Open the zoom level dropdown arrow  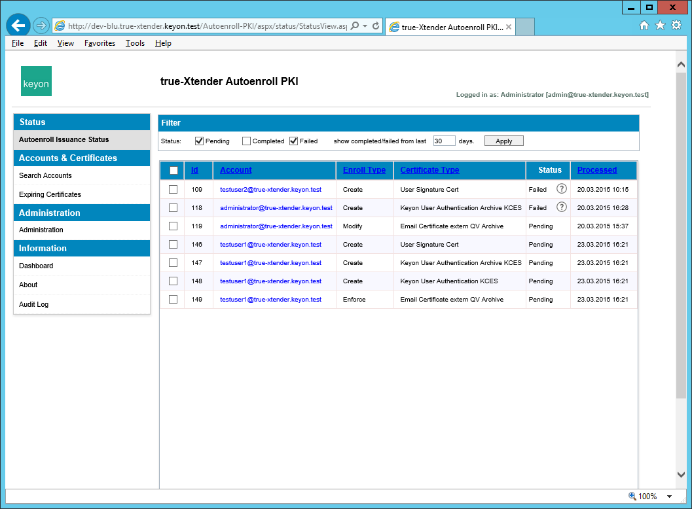pos(669,496)
